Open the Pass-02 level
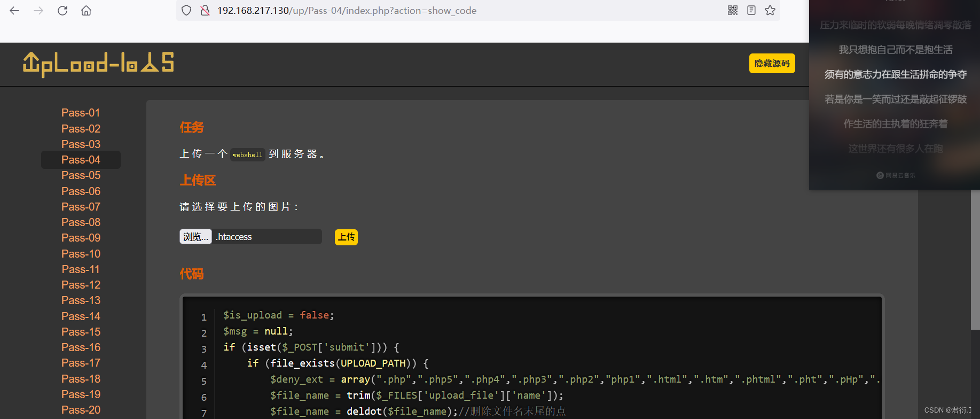 (x=81, y=129)
